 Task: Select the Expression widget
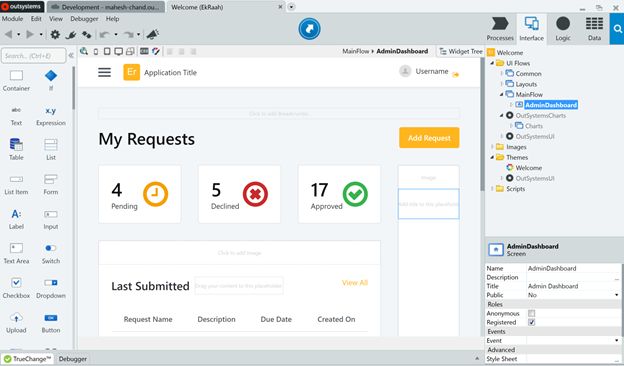pyautogui.click(x=51, y=116)
